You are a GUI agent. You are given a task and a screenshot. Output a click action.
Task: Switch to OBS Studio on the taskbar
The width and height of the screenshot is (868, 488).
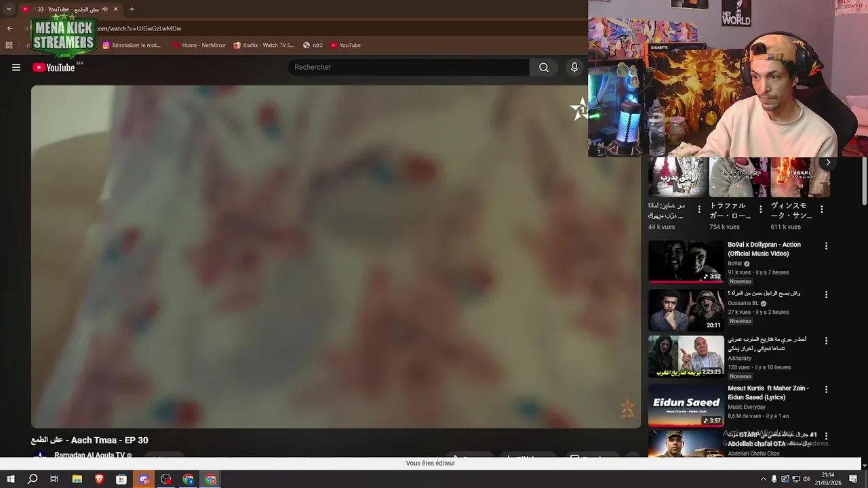coord(166,479)
